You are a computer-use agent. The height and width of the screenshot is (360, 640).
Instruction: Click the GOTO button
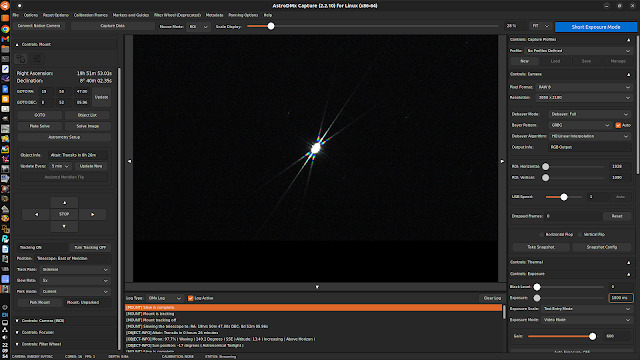[40, 115]
